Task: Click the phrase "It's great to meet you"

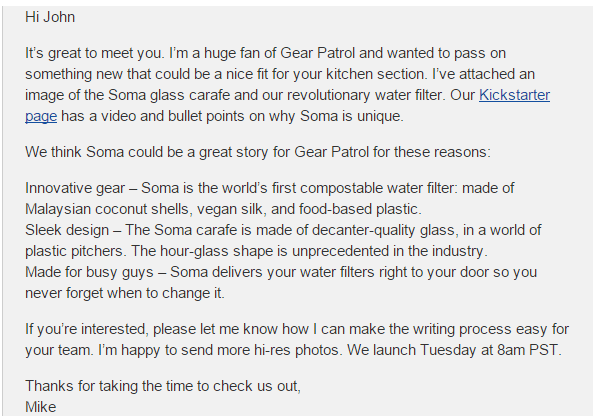Action: point(95,53)
